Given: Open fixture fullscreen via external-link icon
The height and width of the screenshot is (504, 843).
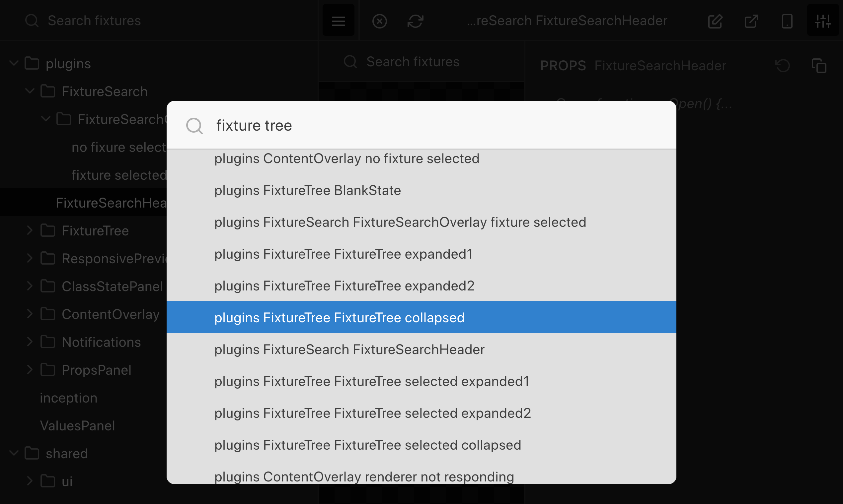Looking at the screenshot, I should pyautogui.click(x=751, y=21).
